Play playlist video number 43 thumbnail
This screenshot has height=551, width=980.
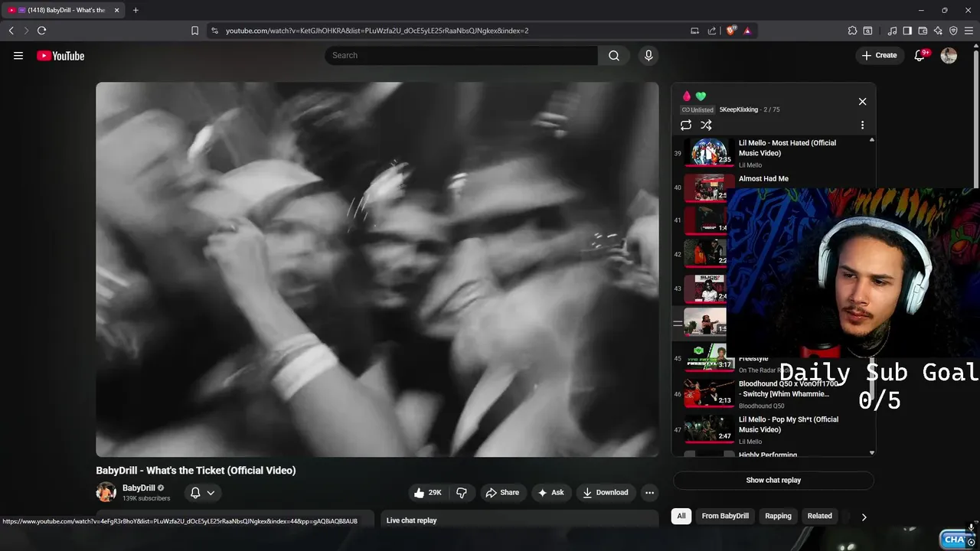click(705, 289)
